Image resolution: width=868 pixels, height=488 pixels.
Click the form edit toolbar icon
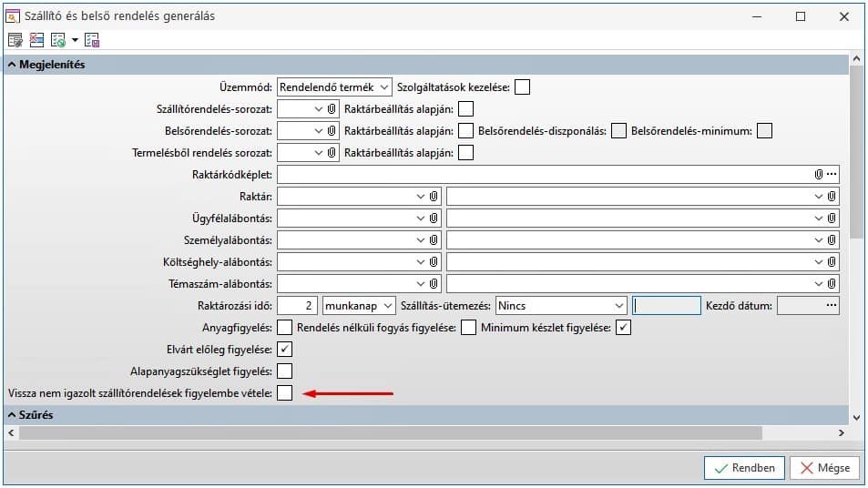pyautogui.click(x=15, y=40)
